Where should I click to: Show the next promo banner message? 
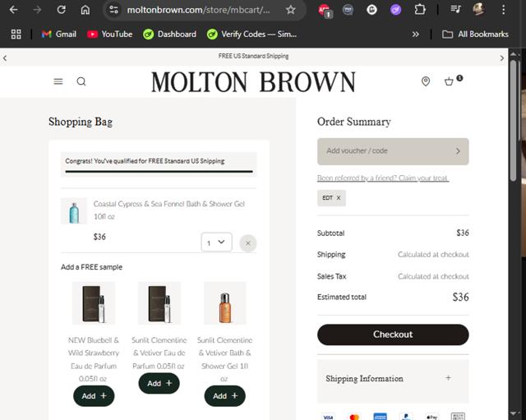coord(502,58)
